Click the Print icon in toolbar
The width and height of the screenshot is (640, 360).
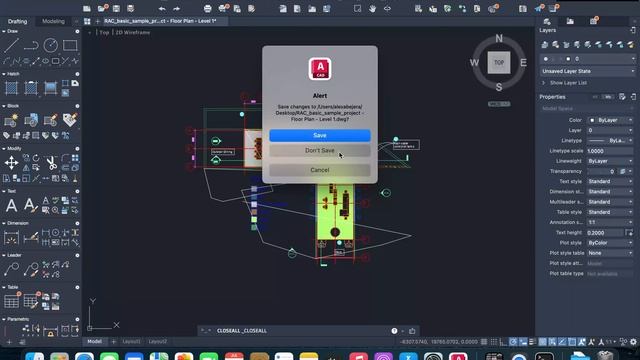[x=208, y=9]
